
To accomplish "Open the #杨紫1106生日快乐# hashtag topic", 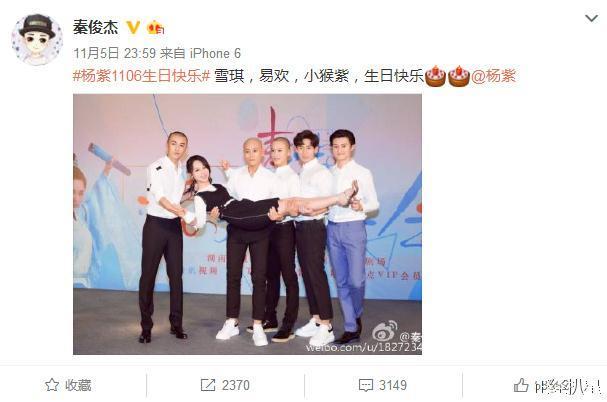I will (141, 76).
